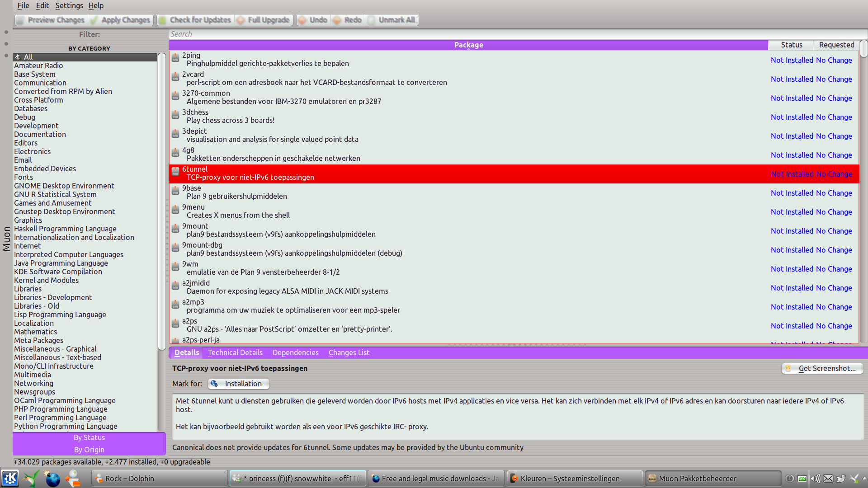Click the package icon next to 3depict
Screen dimensions: 868x488
click(x=175, y=134)
